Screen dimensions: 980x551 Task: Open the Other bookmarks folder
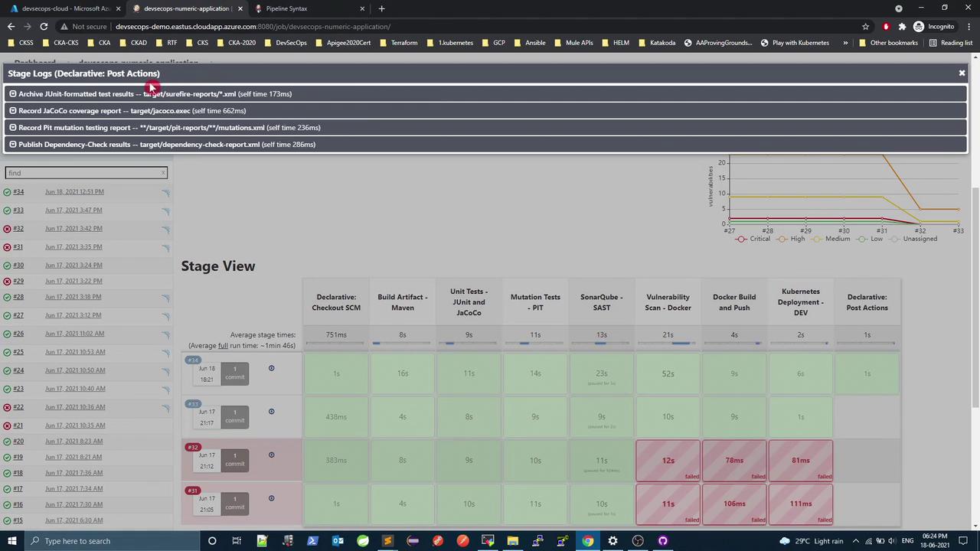(x=888, y=43)
